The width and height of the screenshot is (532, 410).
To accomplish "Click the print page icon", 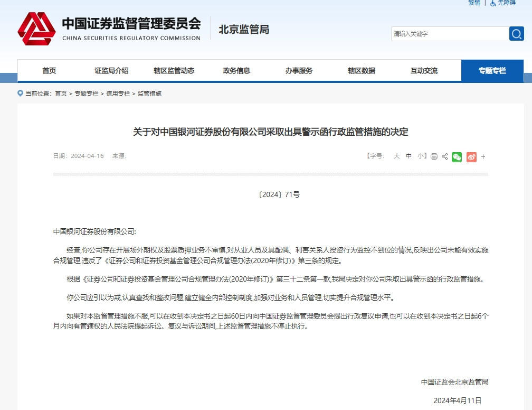I will [434, 156].
